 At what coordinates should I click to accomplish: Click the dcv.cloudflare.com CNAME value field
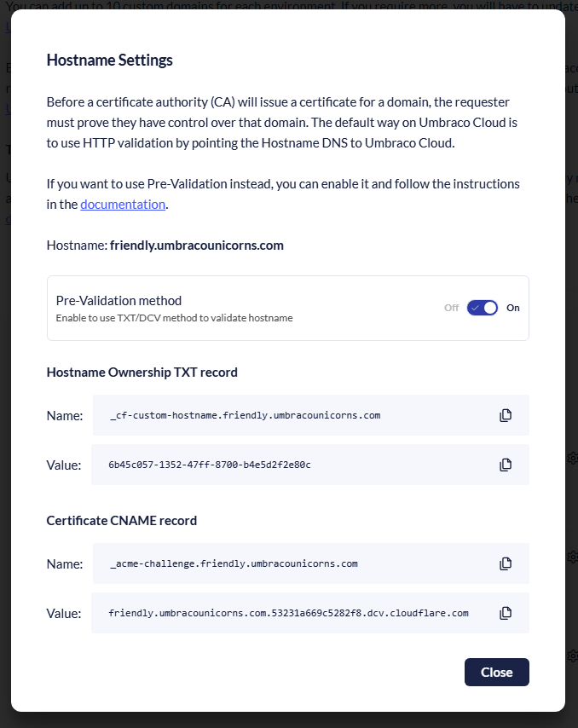coord(288,614)
